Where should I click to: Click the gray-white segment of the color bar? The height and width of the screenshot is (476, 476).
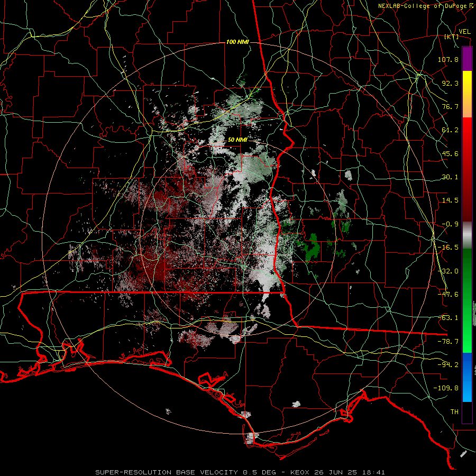(x=467, y=235)
